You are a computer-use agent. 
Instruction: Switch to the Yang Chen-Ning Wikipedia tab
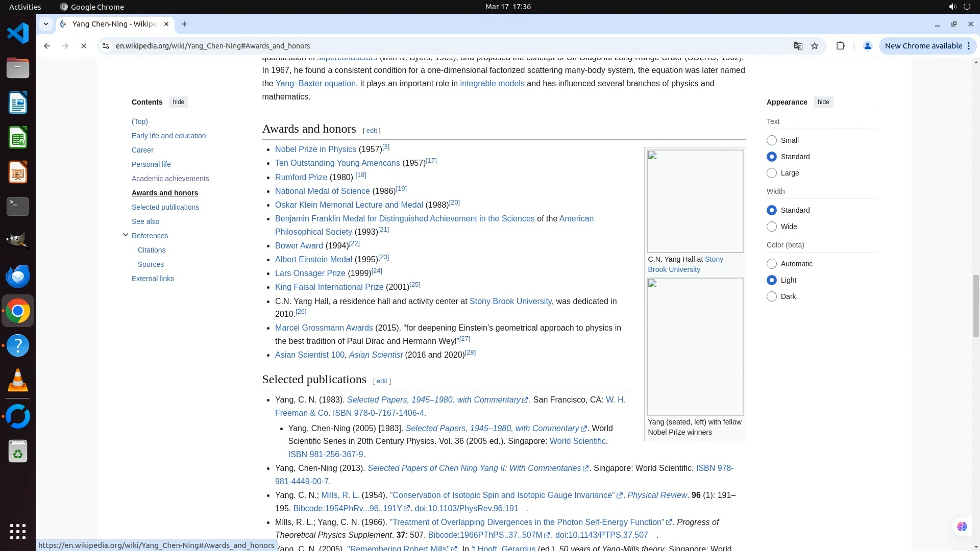coord(114,24)
